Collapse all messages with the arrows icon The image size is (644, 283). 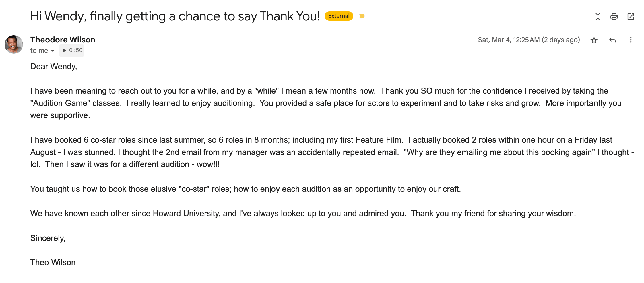(598, 17)
